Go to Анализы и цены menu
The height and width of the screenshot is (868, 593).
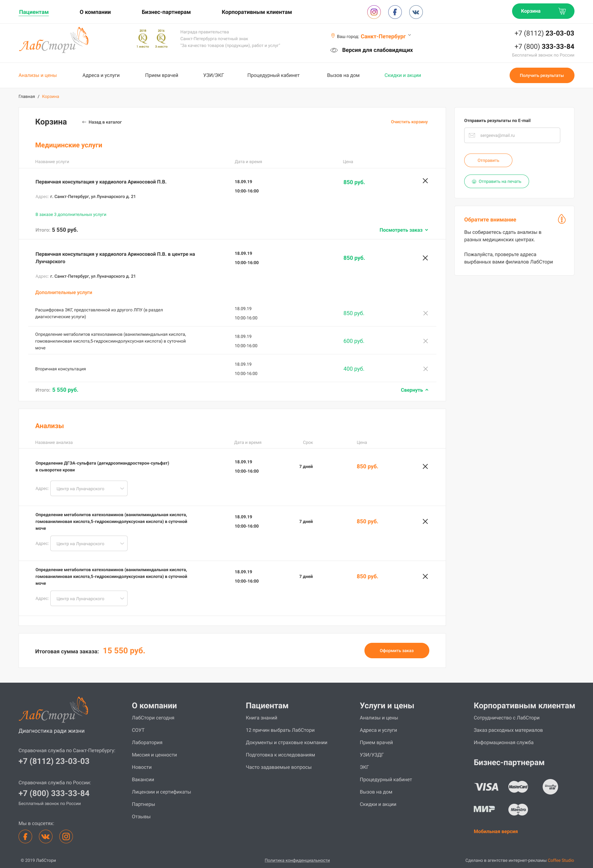[38, 75]
